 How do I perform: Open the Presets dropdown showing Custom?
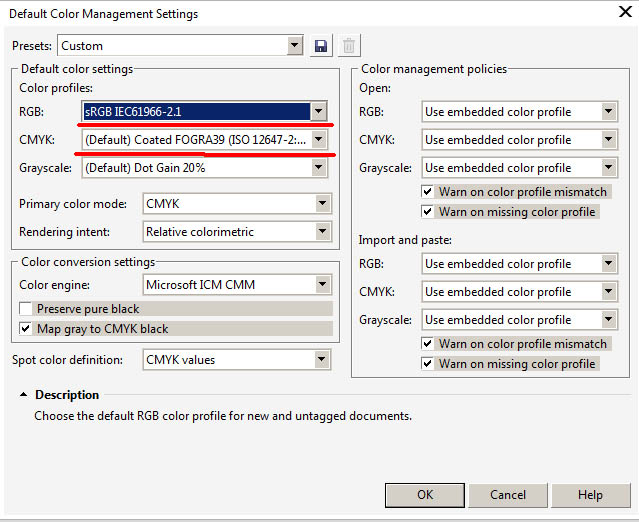coord(181,46)
